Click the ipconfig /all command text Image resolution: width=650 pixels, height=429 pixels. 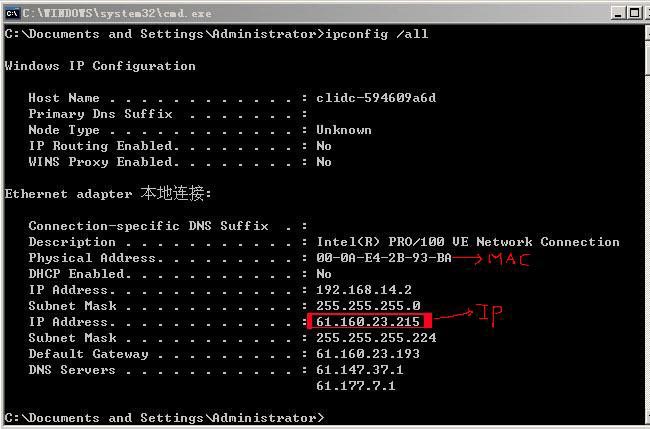point(377,34)
